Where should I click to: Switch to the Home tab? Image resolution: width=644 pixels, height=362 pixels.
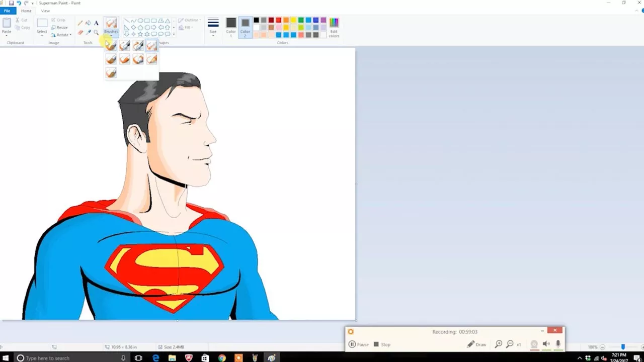click(x=26, y=11)
